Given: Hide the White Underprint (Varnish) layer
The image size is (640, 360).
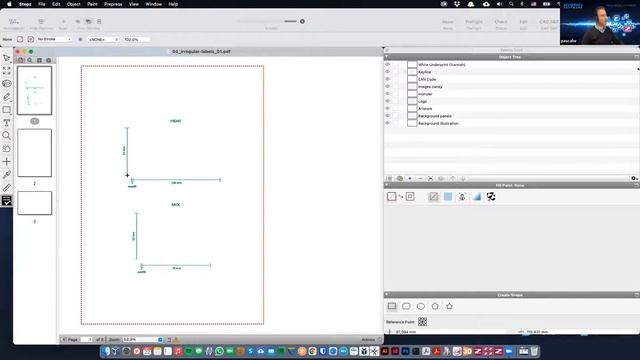Looking at the screenshot, I should (388, 64).
